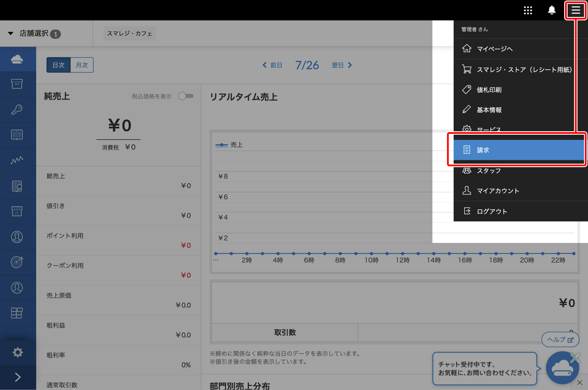The width and height of the screenshot is (588, 390).
Task: Click the 粗利益 row
Action: click(119, 330)
